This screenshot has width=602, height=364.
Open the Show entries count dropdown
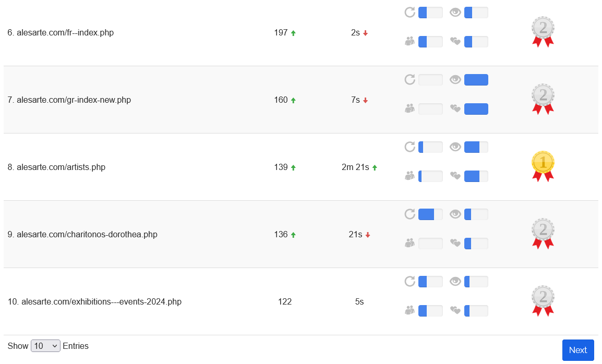(45, 346)
